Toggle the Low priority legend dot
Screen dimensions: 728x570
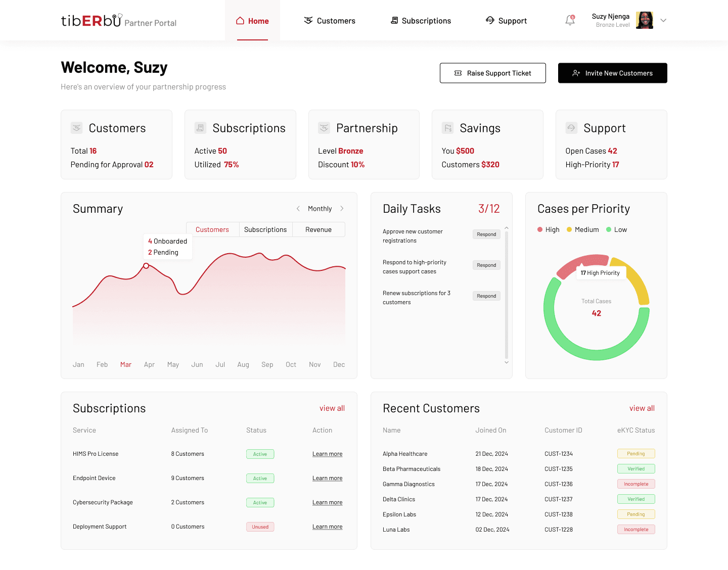click(x=609, y=229)
